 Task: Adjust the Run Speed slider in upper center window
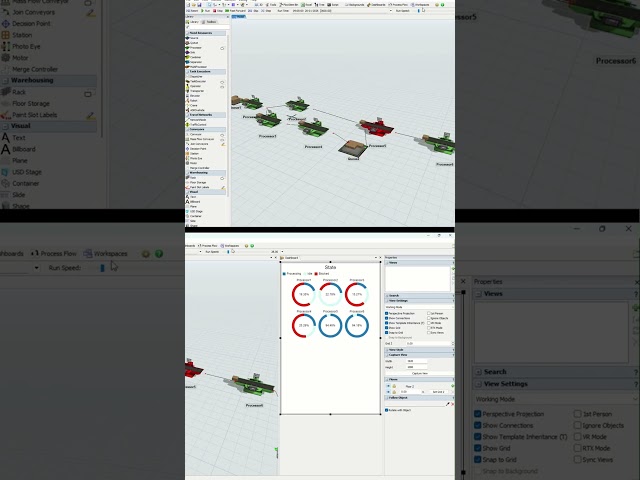418,11
